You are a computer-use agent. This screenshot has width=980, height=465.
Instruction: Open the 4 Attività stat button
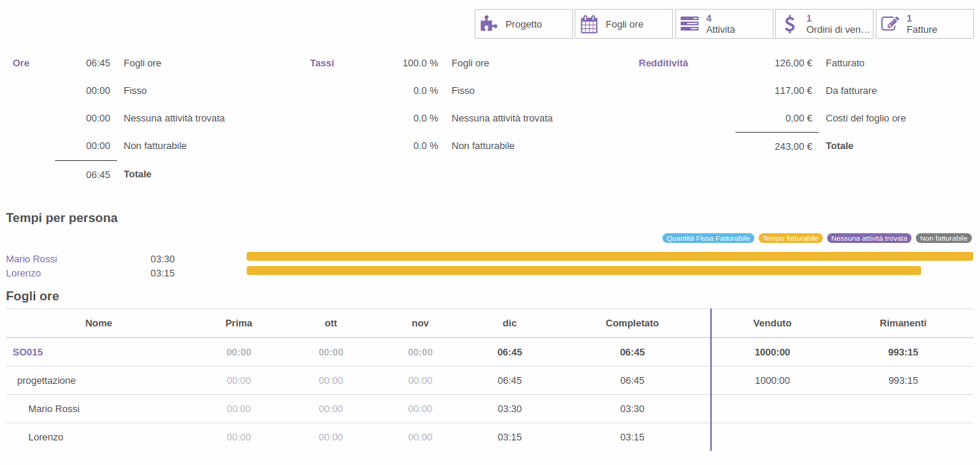[x=724, y=24]
